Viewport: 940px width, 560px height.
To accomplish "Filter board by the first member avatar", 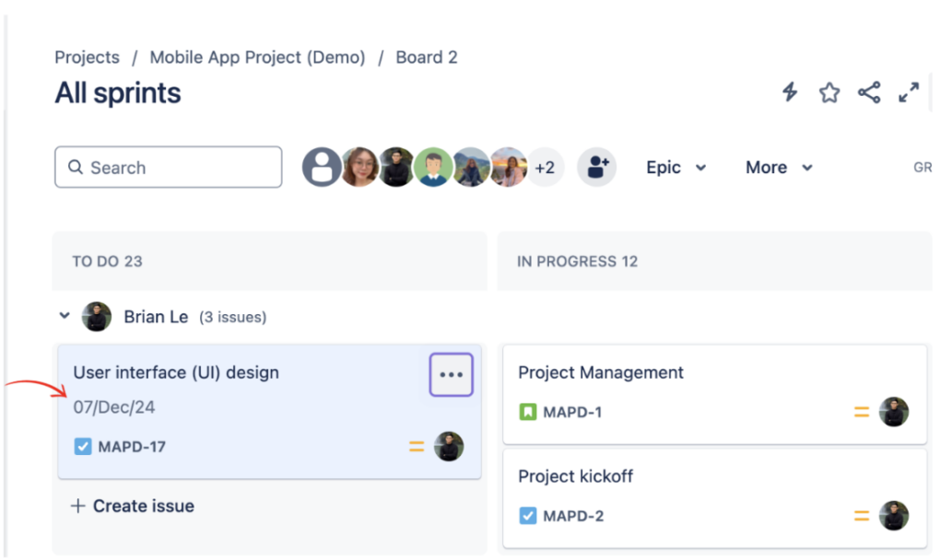I will click(358, 167).
